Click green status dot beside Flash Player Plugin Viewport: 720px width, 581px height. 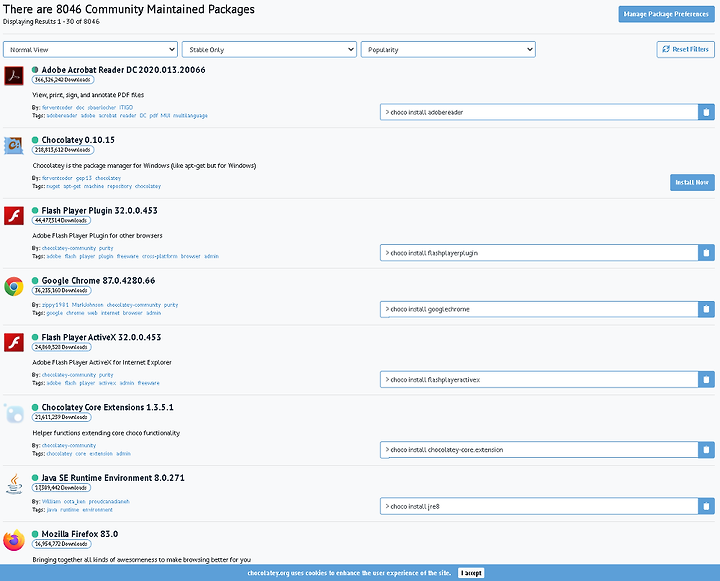click(x=35, y=210)
